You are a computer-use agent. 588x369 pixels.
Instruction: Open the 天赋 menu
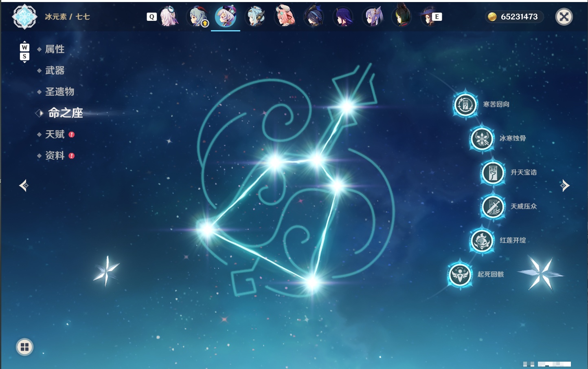point(55,134)
